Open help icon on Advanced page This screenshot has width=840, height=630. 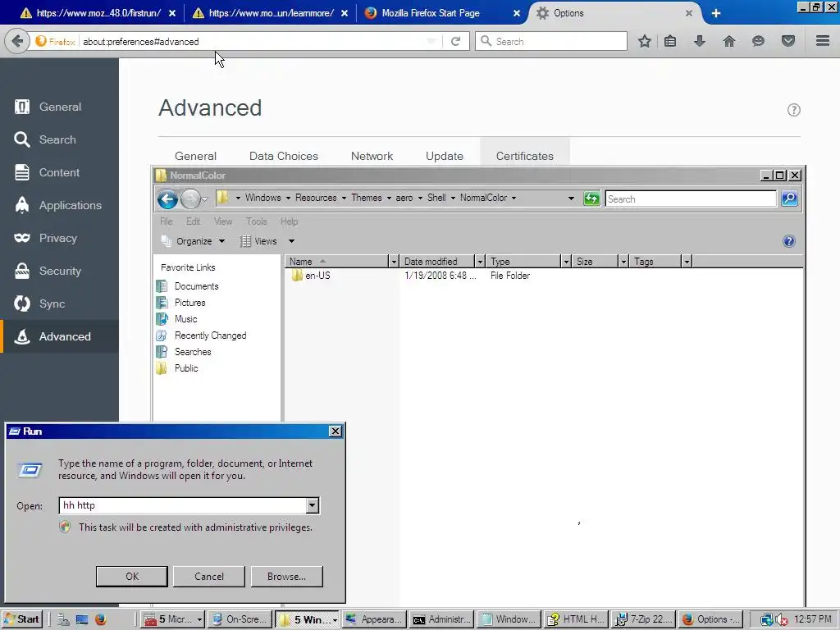(x=794, y=110)
